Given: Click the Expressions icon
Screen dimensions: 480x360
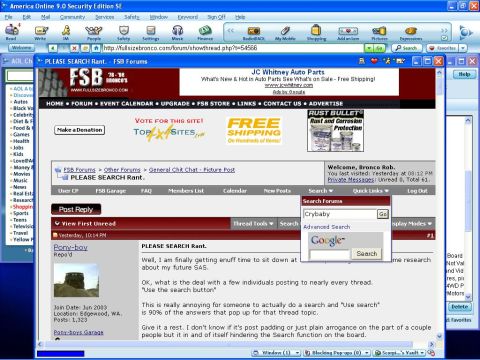Looking at the screenshot, I should coord(411,33).
